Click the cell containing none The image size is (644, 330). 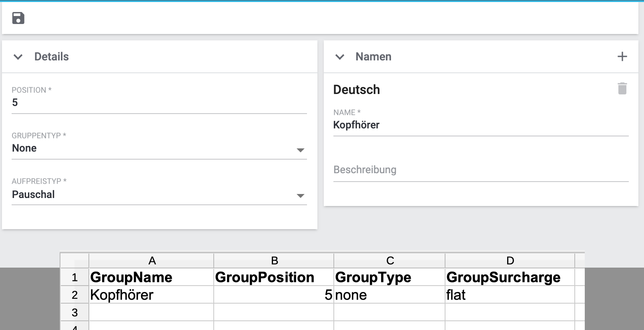click(389, 295)
